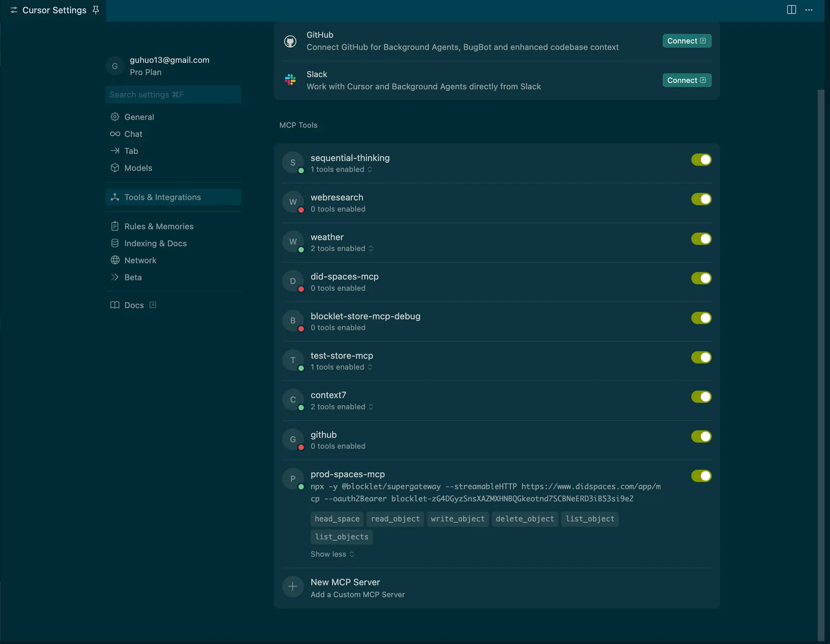Click the sequential-thinking server avatar
The image size is (830, 644).
pyautogui.click(x=293, y=163)
